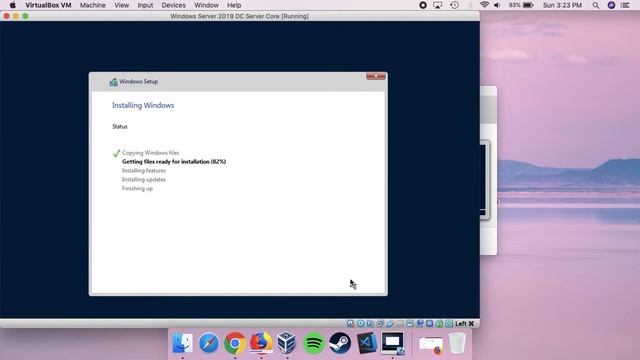This screenshot has width=640, height=360.
Task: Open the volume control in menu bar
Action: (x=497, y=5)
